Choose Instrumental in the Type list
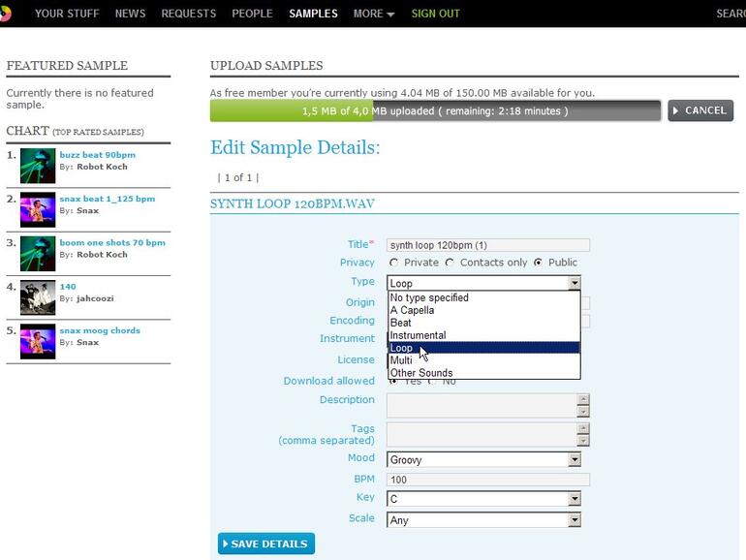This screenshot has height=560, width=746. tap(484, 335)
